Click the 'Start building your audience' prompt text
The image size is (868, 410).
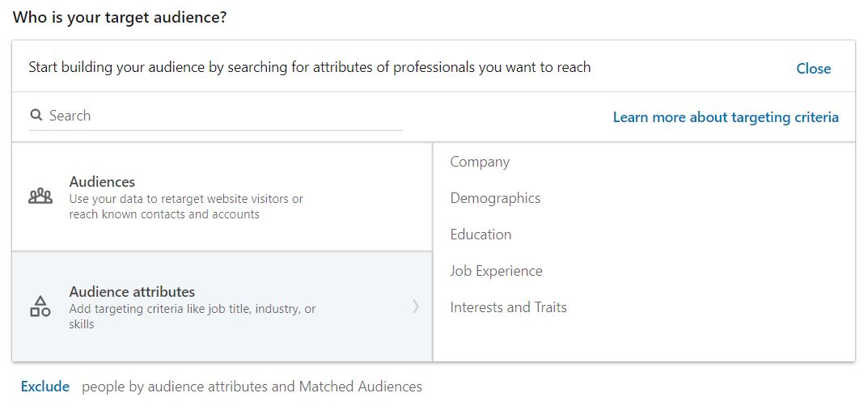click(x=310, y=67)
